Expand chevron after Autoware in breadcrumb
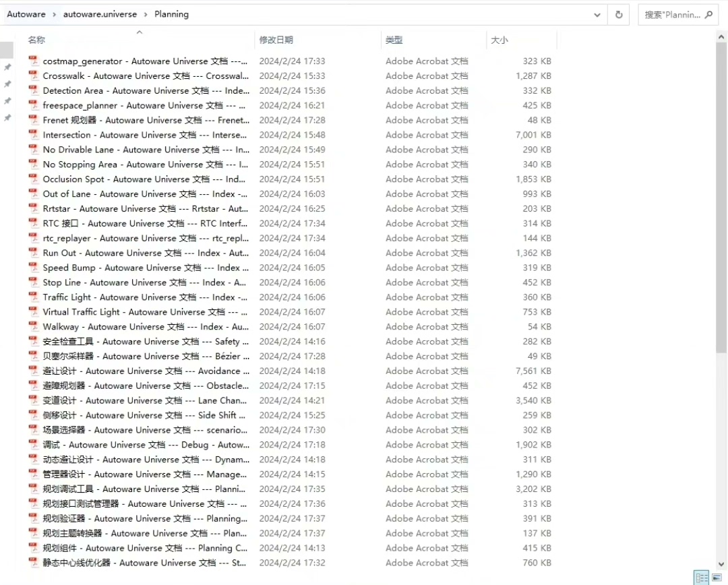728x585 pixels. point(55,14)
